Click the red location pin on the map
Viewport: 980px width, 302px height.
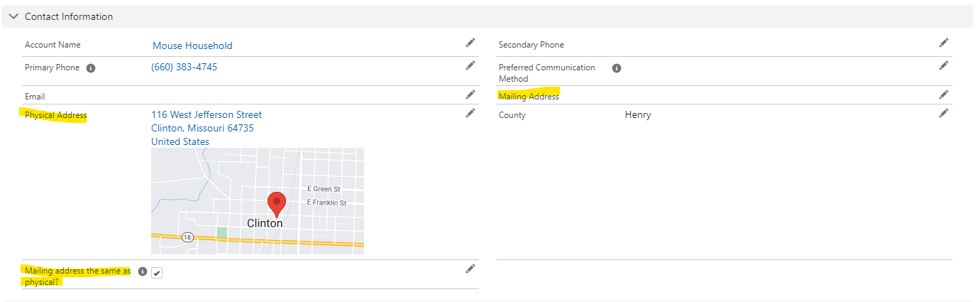click(276, 203)
